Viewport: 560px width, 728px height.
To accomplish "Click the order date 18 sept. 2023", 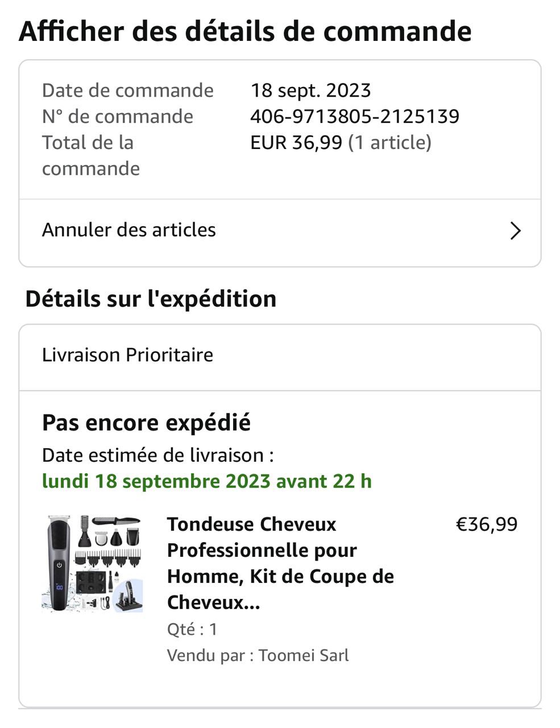I will pyautogui.click(x=310, y=90).
